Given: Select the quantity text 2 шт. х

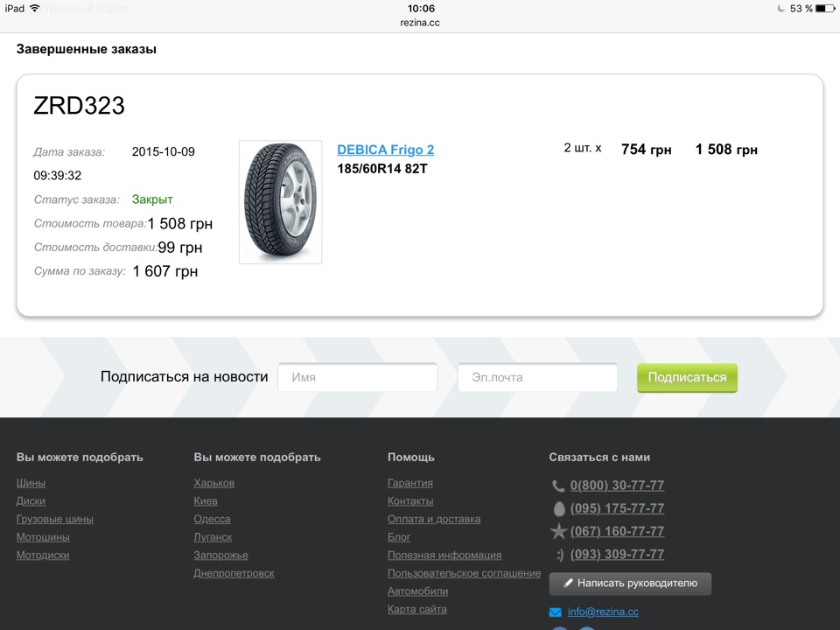Looking at the screenshot, I should point(583,148).
